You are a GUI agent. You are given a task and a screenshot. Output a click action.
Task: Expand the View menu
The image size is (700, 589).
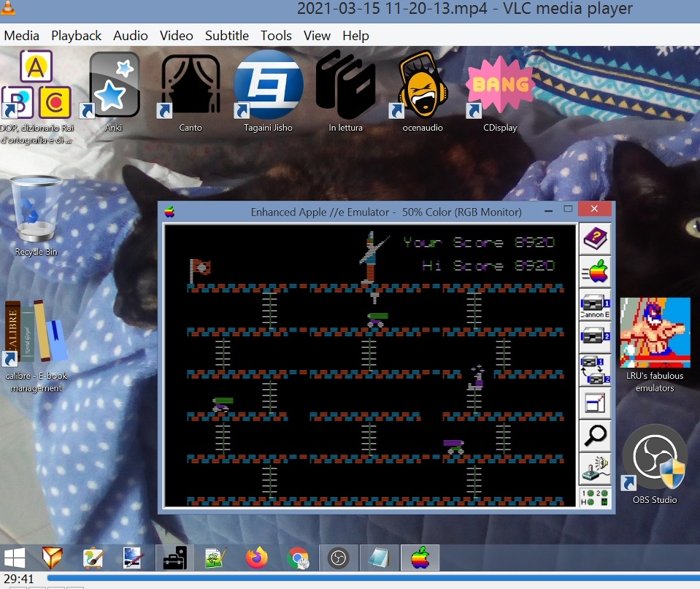(x=317, y=35)
